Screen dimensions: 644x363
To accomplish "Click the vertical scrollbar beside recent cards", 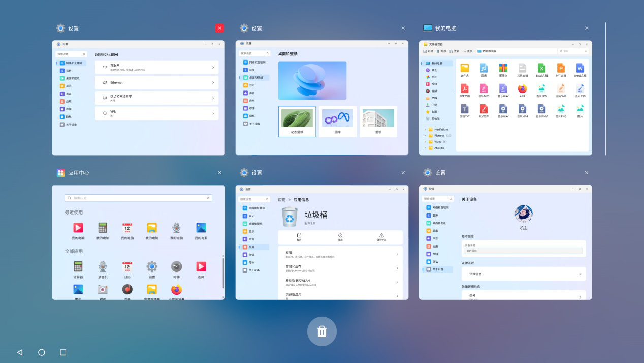I will coord(605,89).
